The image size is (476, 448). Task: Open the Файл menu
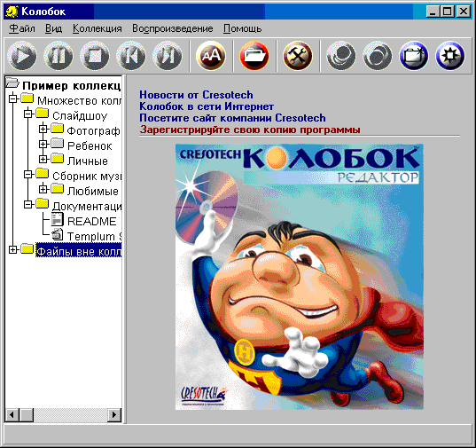pos(22,28)
